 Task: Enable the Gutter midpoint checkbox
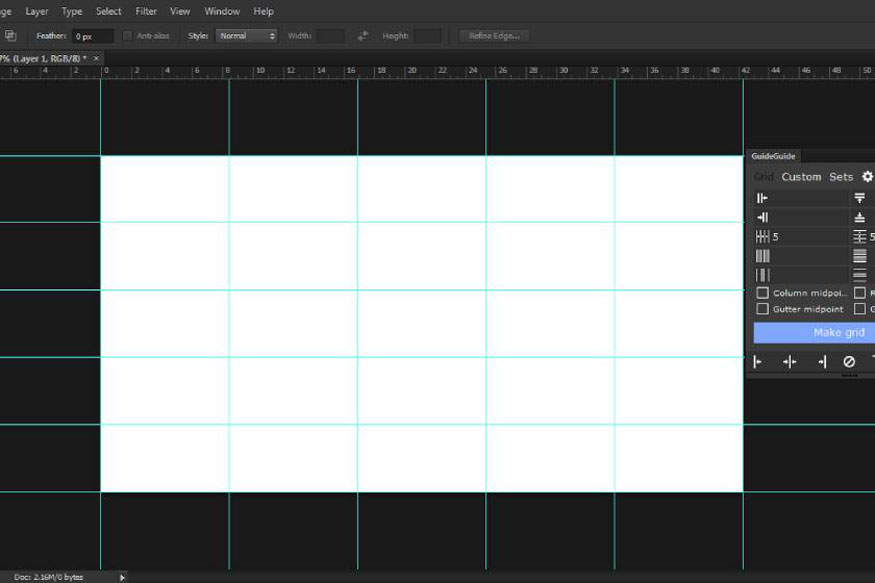point(763,309)
